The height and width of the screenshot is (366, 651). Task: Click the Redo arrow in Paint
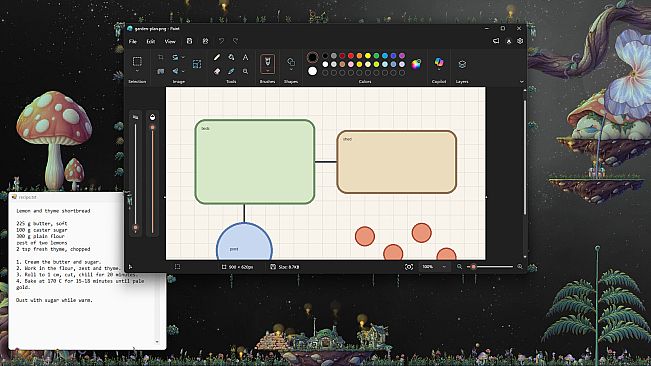click(x=235, y=41)
